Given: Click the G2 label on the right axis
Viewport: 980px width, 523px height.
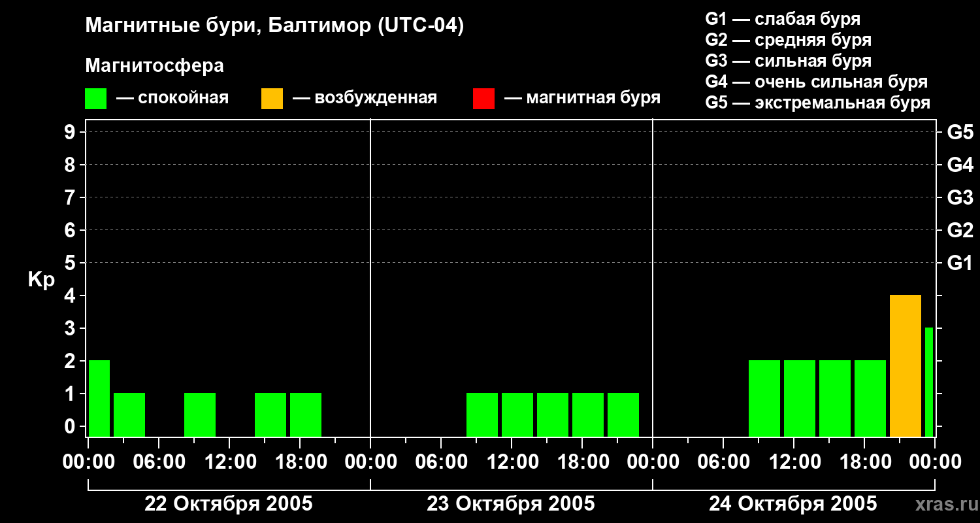Looking at the screenshot, I should [x=960, y=230].
